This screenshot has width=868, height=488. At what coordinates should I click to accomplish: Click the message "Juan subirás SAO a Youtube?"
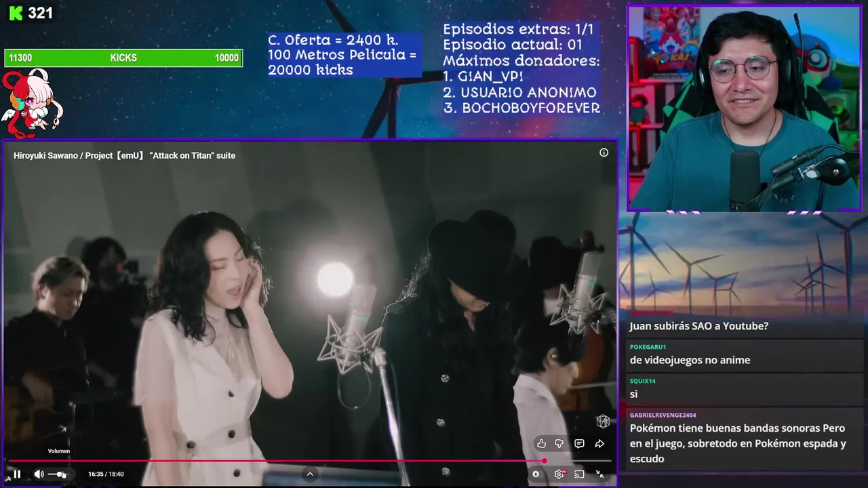pos(698,326)
